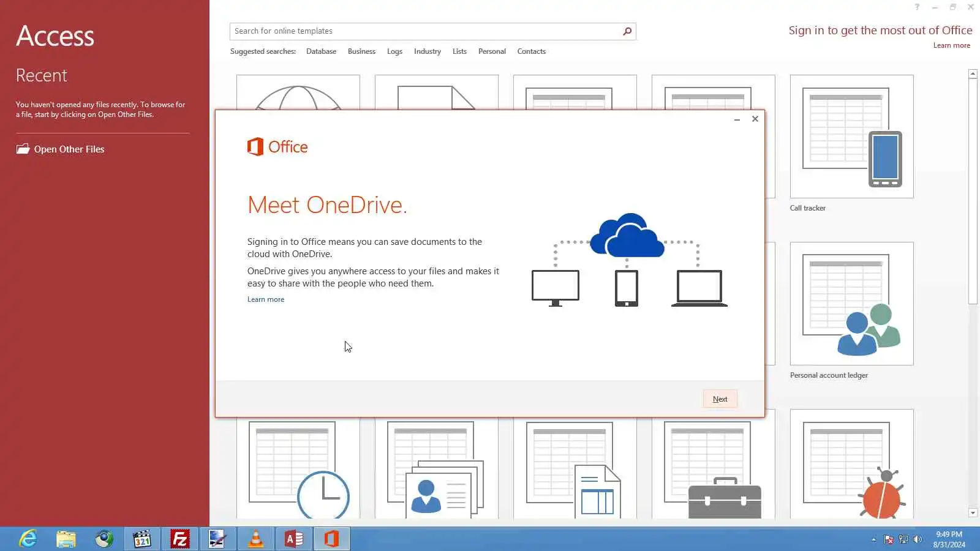Click the globe browser icon in taskbar
The width and height of the screenshot is (980, 551).
coord(104,539)
